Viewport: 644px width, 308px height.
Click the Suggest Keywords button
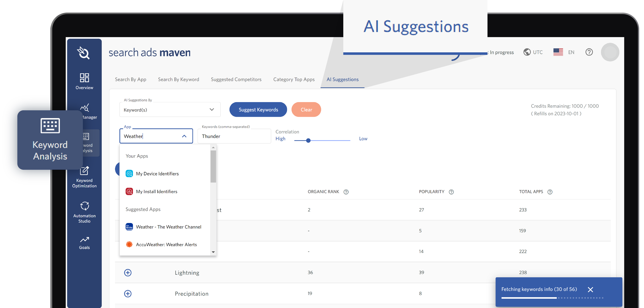pyautogui.click(x=258, y=110)
